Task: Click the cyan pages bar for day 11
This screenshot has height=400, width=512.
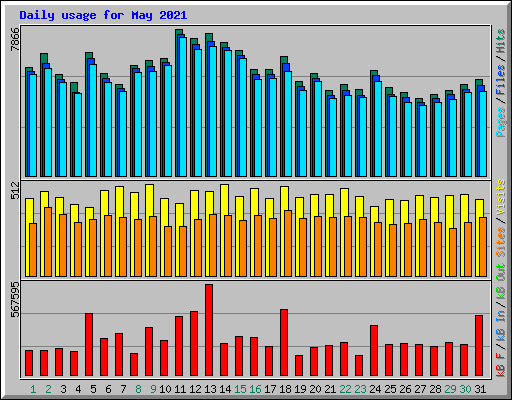Action: [183, 107]
